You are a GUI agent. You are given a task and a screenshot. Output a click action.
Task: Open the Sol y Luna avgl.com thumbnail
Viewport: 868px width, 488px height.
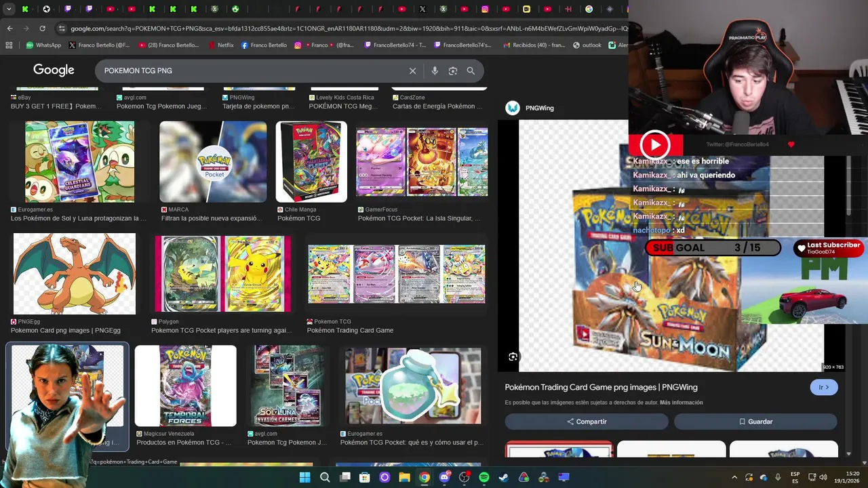pyautogui.click(x=288, y=386)
